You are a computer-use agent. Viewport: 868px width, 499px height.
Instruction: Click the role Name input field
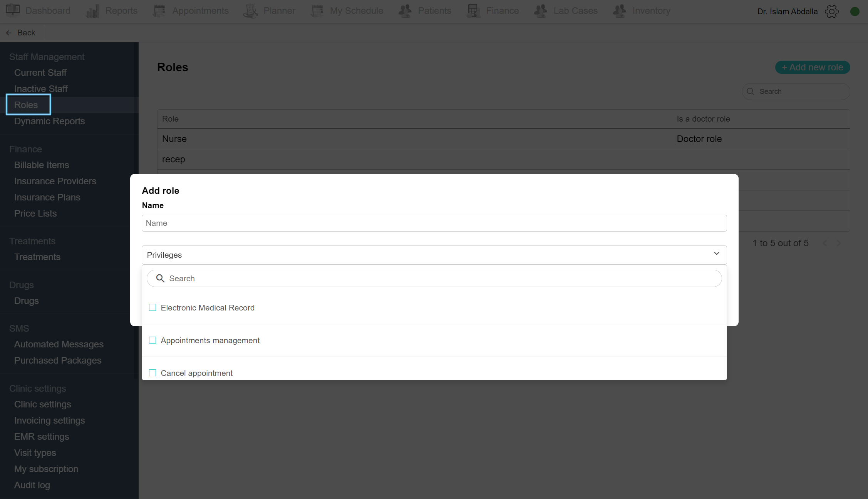click(x=434, y=223)
